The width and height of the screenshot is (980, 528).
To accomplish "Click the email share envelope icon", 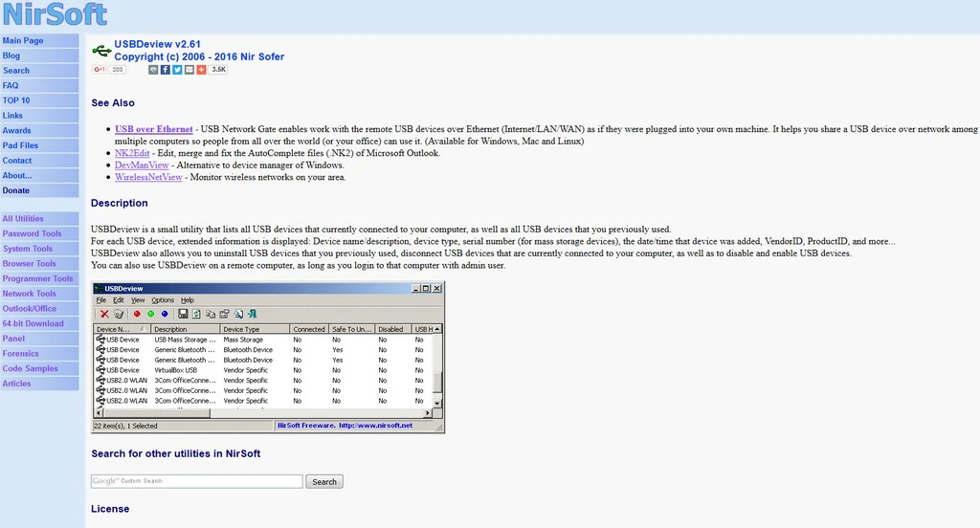I will 189,70.
